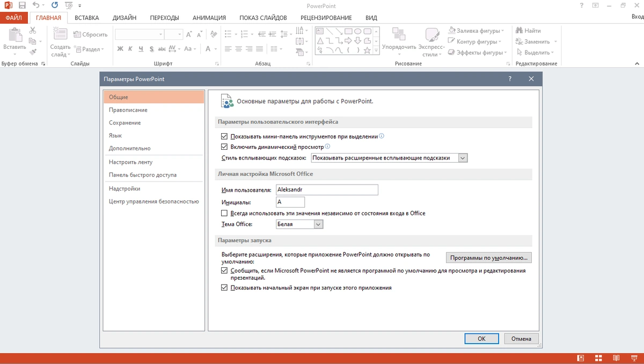Click the Cut scissors icon
This screenshot has height=364, width=644.
pyautogui.click(x=33, y=31)
